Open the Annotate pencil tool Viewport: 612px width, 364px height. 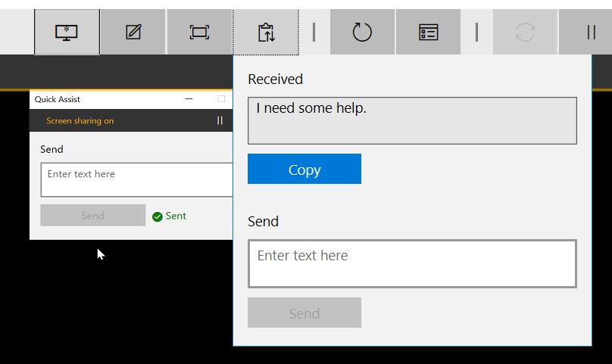click(x=133, y=32)
